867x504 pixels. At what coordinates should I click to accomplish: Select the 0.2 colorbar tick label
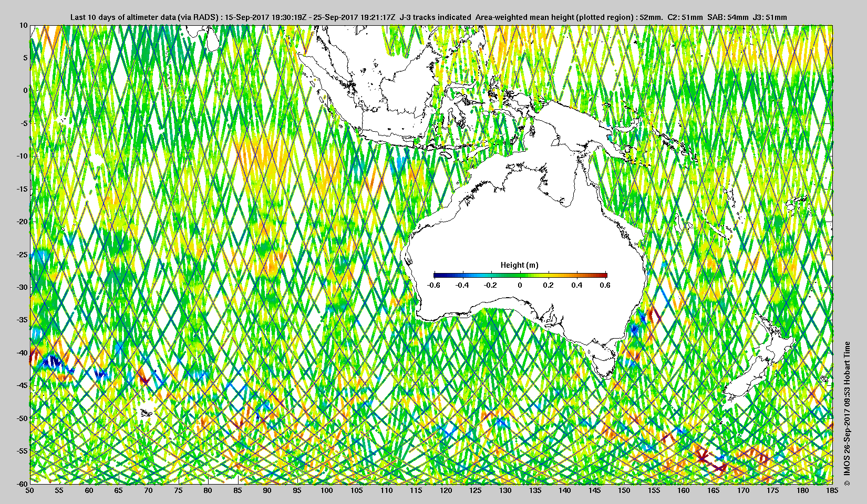point(548,285)
